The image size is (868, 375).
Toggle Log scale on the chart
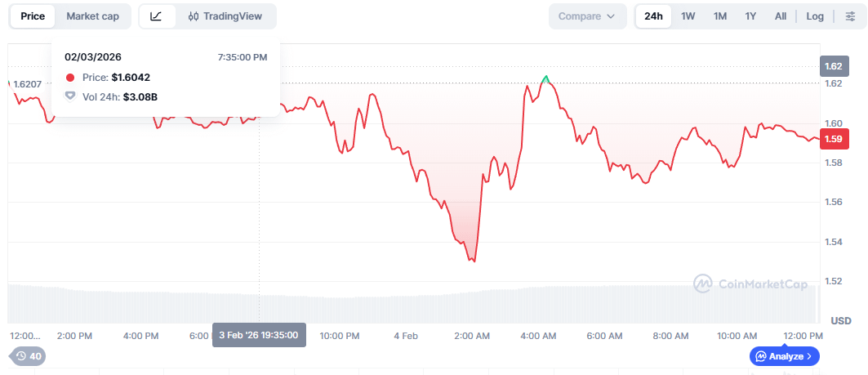[815, 16]
